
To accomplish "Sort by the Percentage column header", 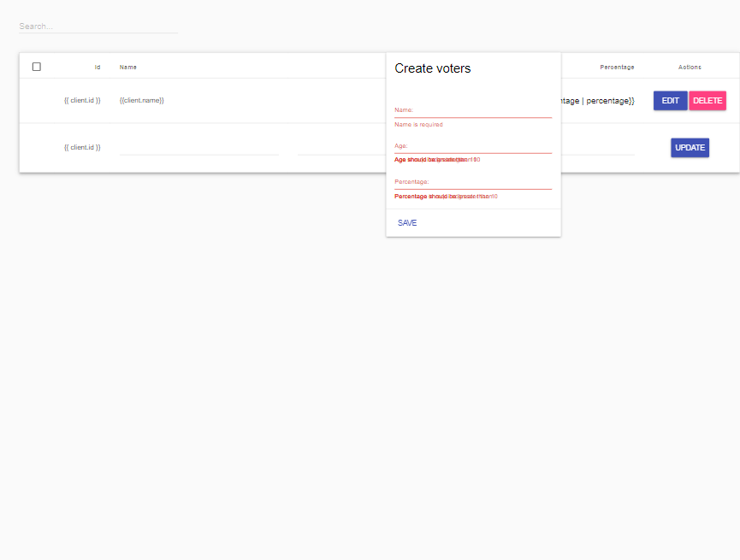I will [617, 68].
